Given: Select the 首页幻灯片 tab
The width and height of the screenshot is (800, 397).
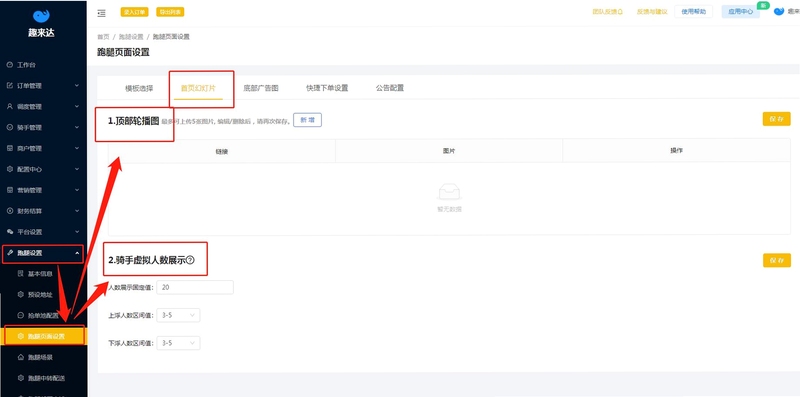Looking at the screenshot, I should [x=198, y=88].
